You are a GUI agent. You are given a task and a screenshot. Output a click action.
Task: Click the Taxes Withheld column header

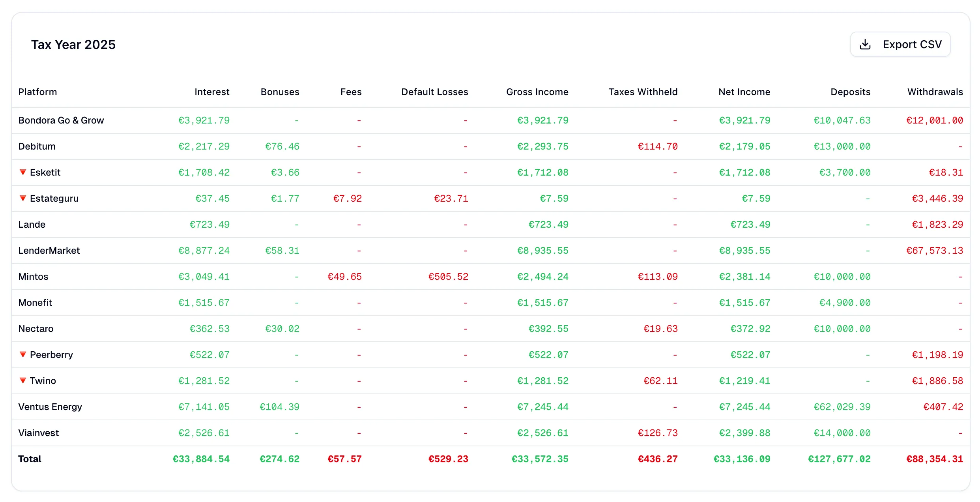(643, 92)
